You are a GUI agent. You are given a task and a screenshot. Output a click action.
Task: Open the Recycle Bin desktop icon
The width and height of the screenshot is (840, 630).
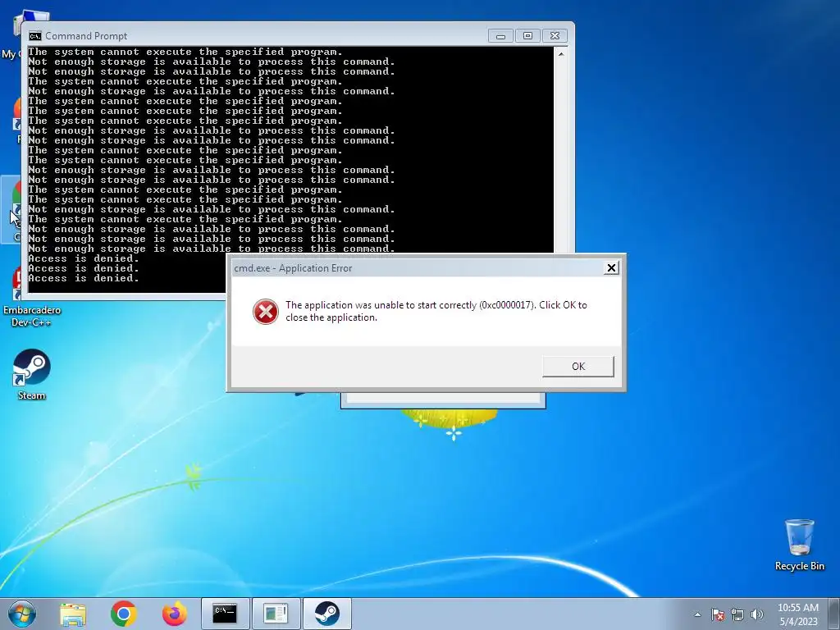point(799,545)
